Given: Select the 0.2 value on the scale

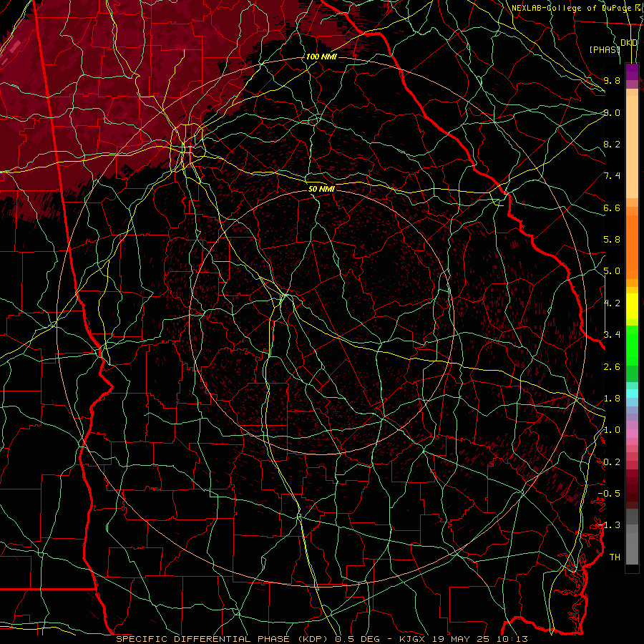Looking at the screenshot, I should click(x=612, y=462).
